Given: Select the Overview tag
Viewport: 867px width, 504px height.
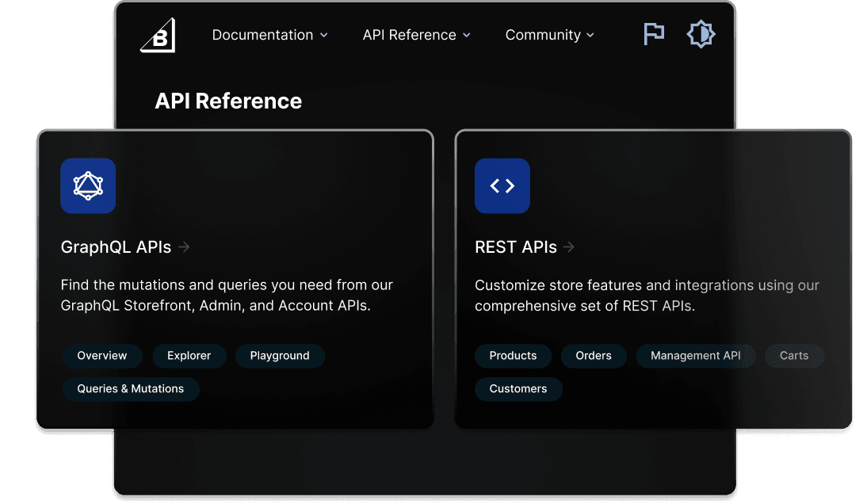Looking at the screenshot, I should [x=101, y=356].
